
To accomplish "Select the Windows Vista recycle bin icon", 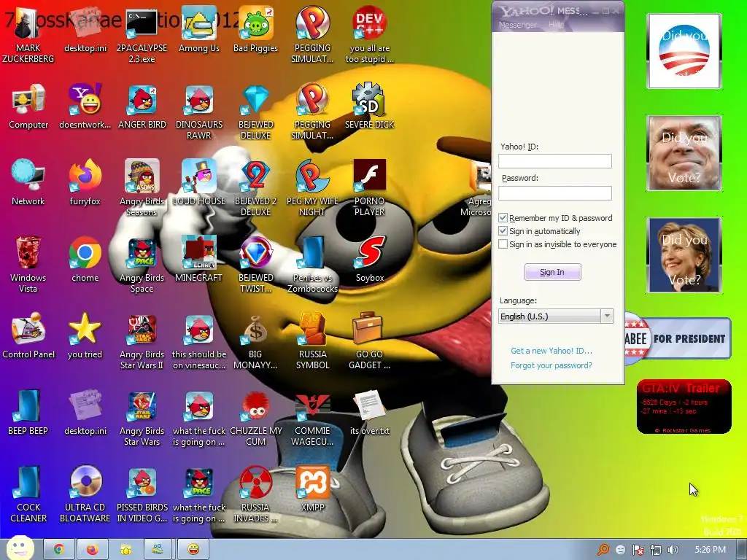I will [28, 264].
